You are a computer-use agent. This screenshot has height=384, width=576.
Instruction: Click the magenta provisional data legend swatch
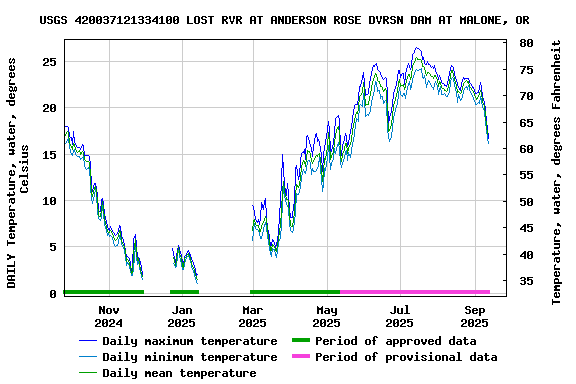point(301,356)
